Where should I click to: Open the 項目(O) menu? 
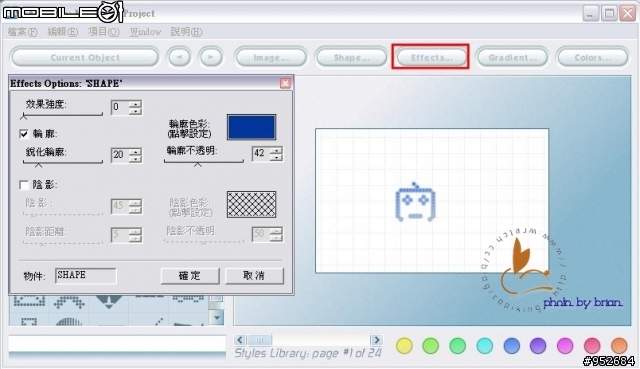point(104,32)
